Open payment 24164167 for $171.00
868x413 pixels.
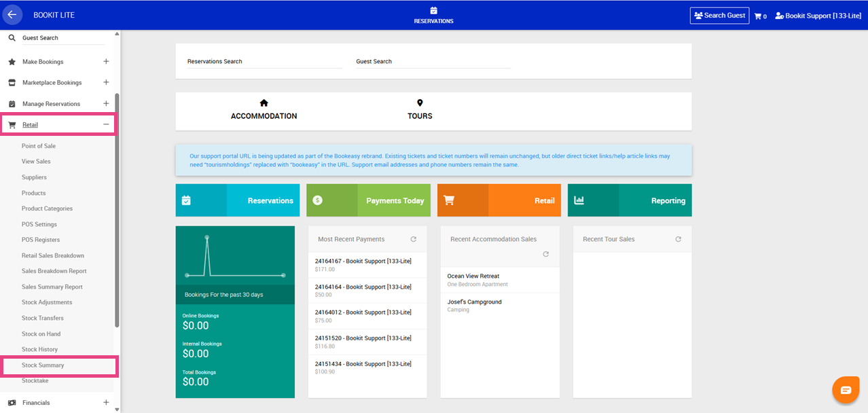tap(367, 265)
